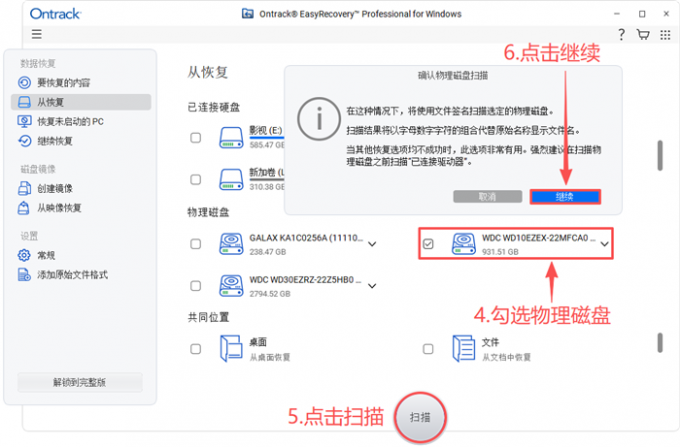Image resolution: width=680 pixels, height=447 pixels.
Task: Click the 取消 button in dialog
Action: coord(487,197)
